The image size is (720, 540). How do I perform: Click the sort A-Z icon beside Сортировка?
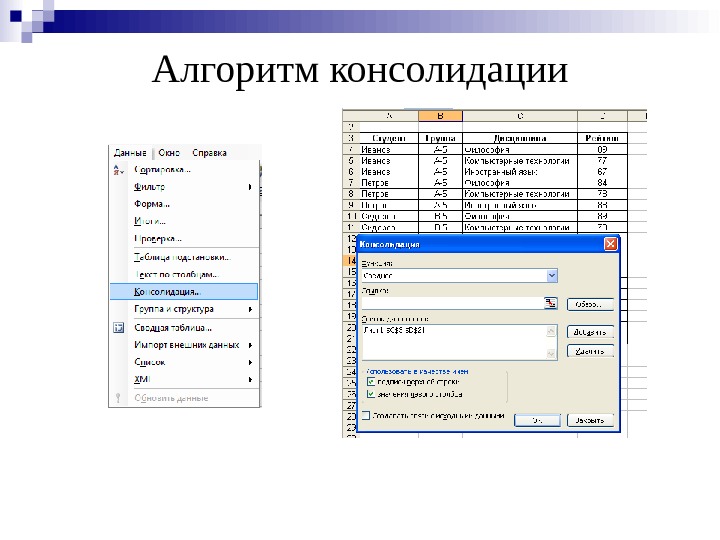[x=118, y=170]
